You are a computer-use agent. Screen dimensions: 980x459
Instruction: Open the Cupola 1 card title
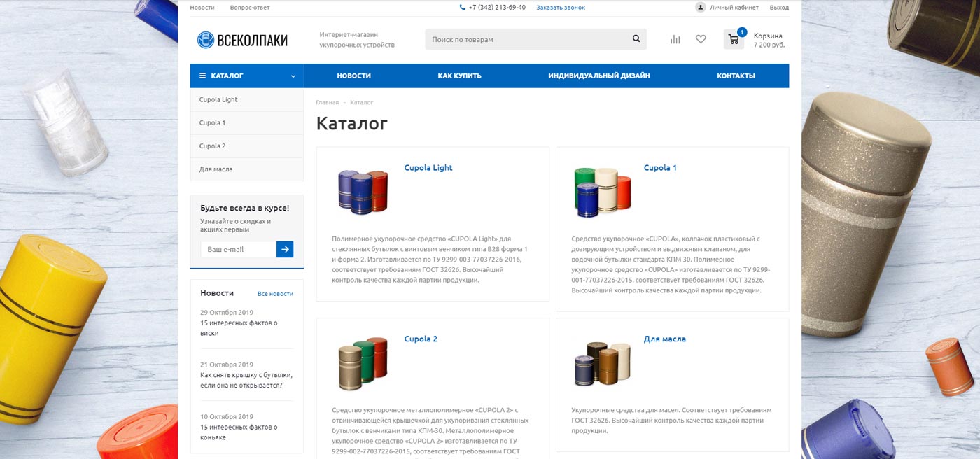(660, 168)
